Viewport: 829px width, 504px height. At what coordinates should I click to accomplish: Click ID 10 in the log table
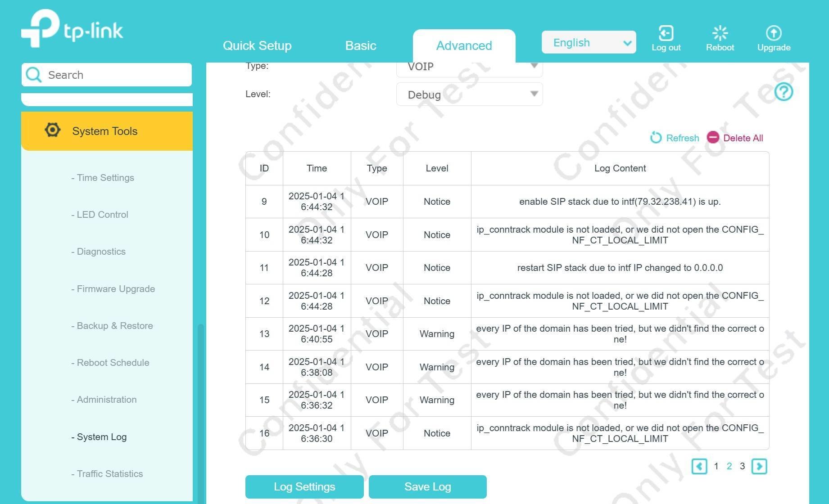tap(264, 235)
